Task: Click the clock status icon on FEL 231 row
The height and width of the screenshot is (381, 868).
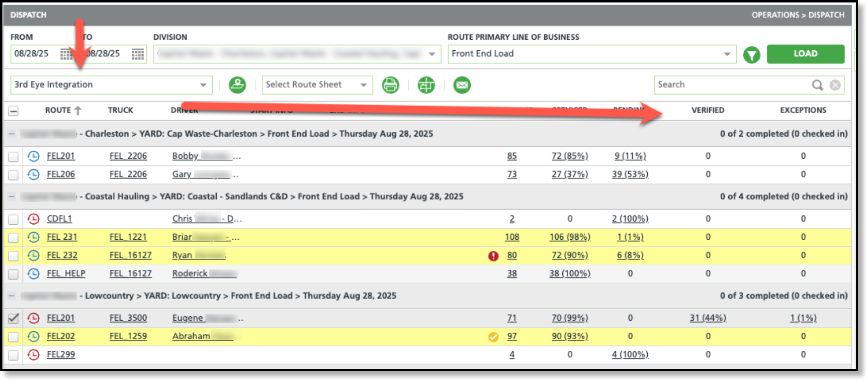Action: coord(33,237)
